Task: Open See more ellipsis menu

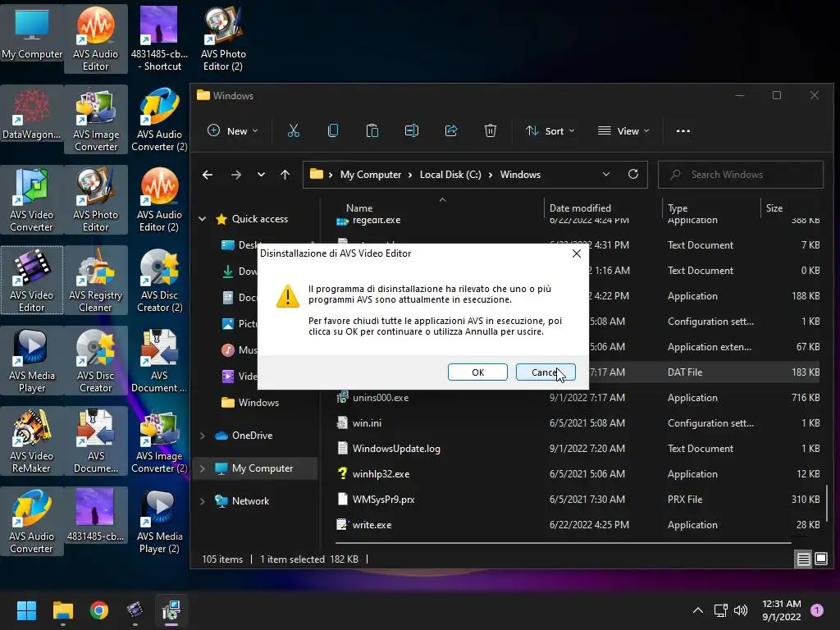Action: click(683, 130)
